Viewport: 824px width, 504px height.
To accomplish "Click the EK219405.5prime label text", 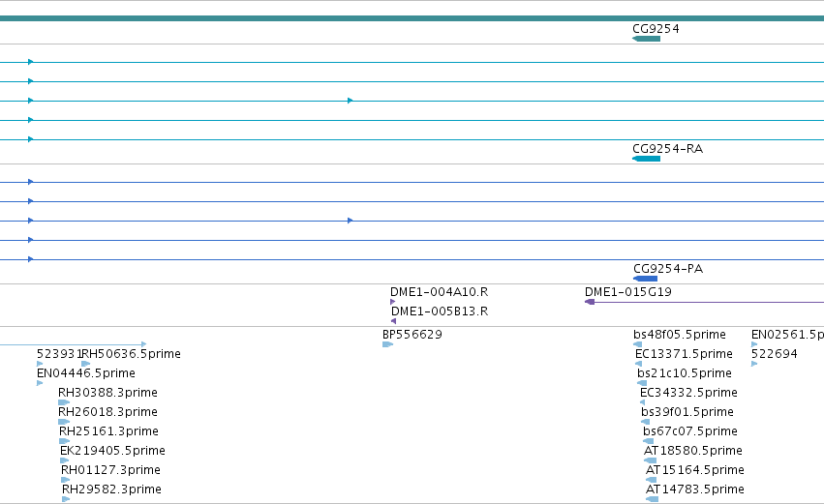I will [x=112, y=451].
